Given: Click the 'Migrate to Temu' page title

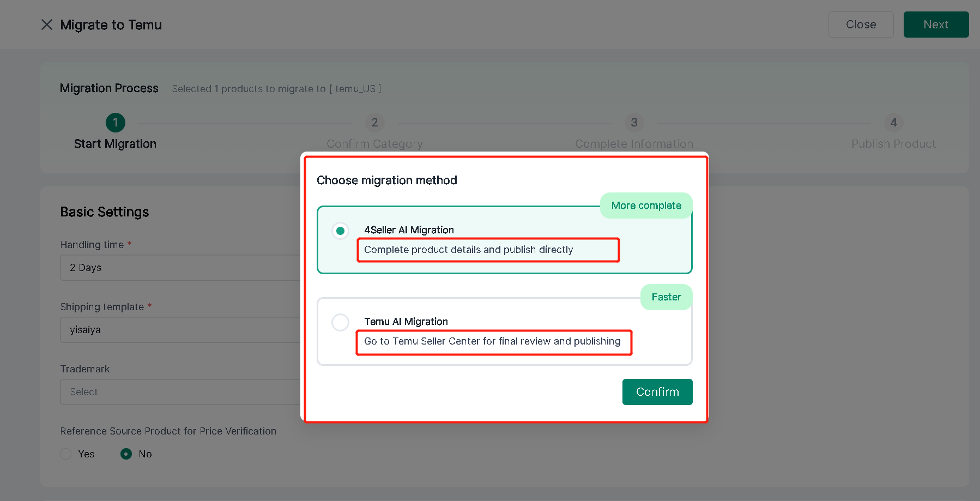Looking at the screenshot, I should pyautogui.click(x=111, y=25).
